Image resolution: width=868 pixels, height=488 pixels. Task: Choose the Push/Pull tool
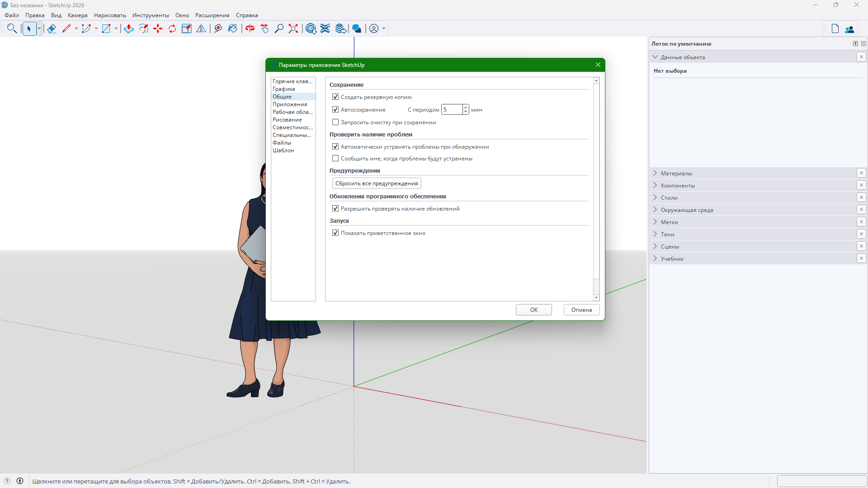coord(128,28)
